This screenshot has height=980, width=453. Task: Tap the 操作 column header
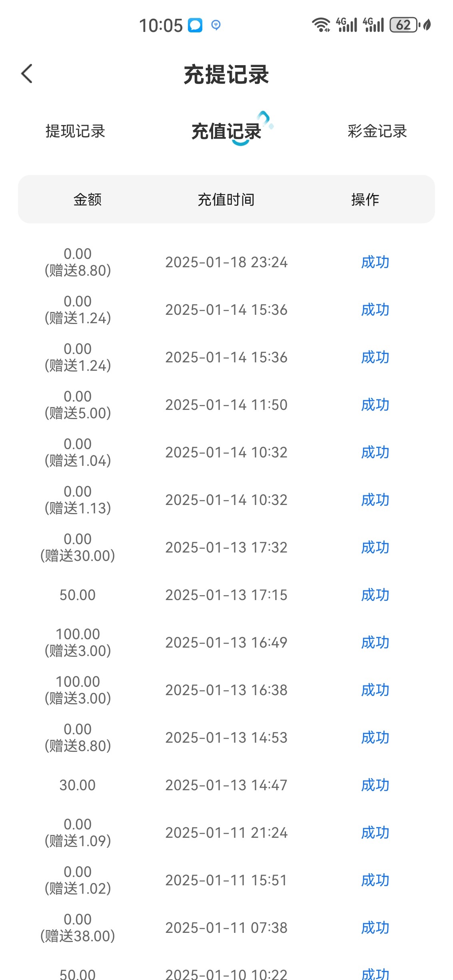pos(365,199)
